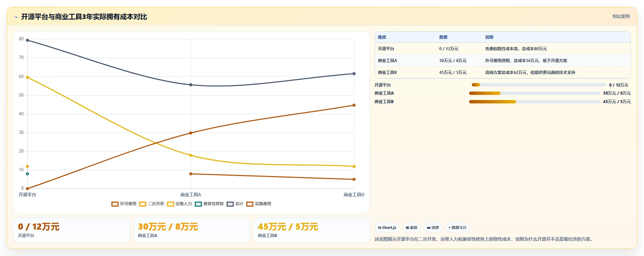This screenshot has width=644, height=256.
Task: Toggle 总计 series in chart legend
Action: 235,204
